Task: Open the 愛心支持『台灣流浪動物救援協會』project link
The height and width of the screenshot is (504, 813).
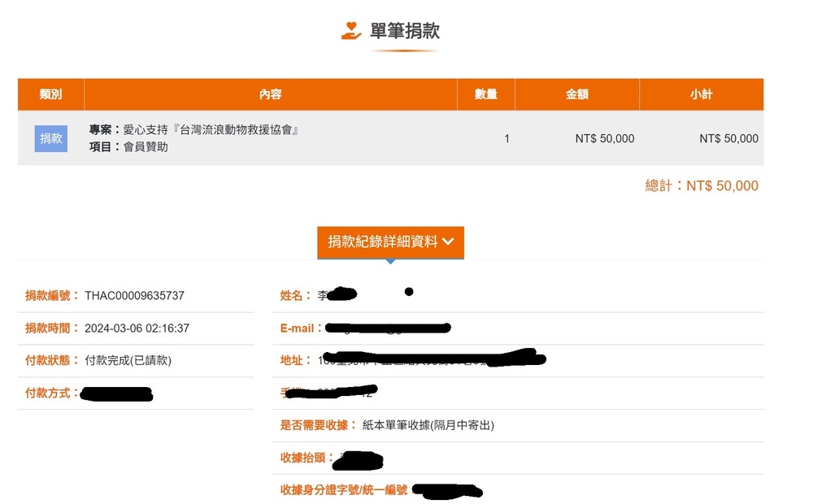Action: tap(211, 128)
